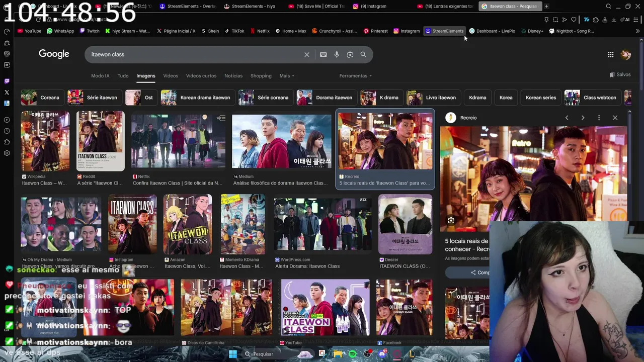
Task: Expand the Mais search filter menu
Action: coord(287,76)
